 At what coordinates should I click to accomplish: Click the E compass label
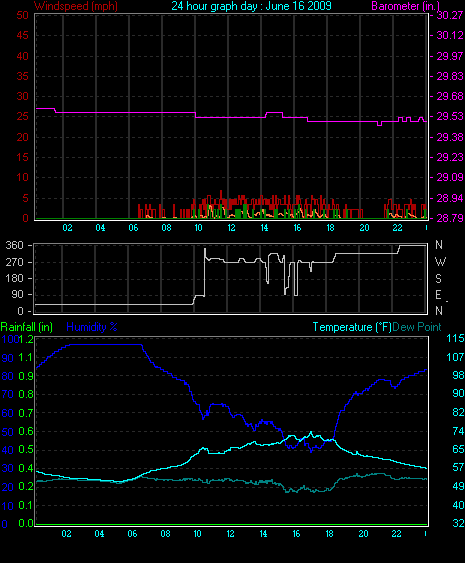(x=438, y=295)
